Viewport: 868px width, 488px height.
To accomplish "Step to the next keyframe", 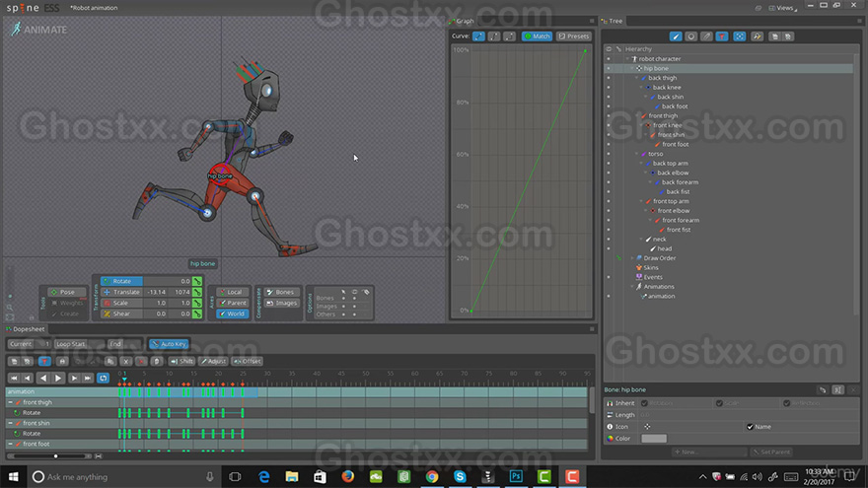I will (x=74, y=378).
